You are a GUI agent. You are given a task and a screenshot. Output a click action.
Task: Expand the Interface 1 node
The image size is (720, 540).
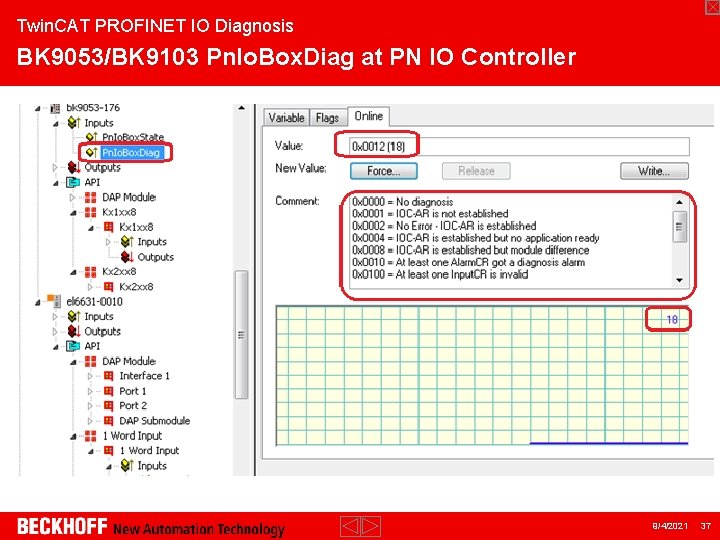pyautogui.click(x=90, y=377)
